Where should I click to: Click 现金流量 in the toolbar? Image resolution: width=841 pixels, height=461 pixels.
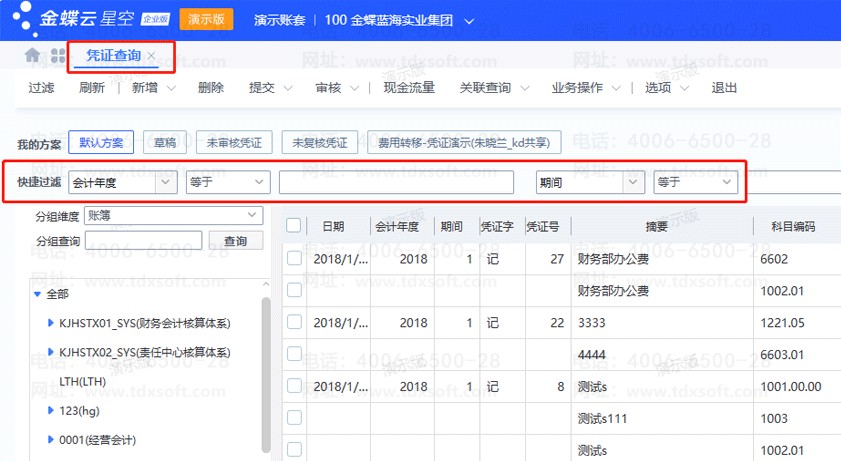point(409,88)
